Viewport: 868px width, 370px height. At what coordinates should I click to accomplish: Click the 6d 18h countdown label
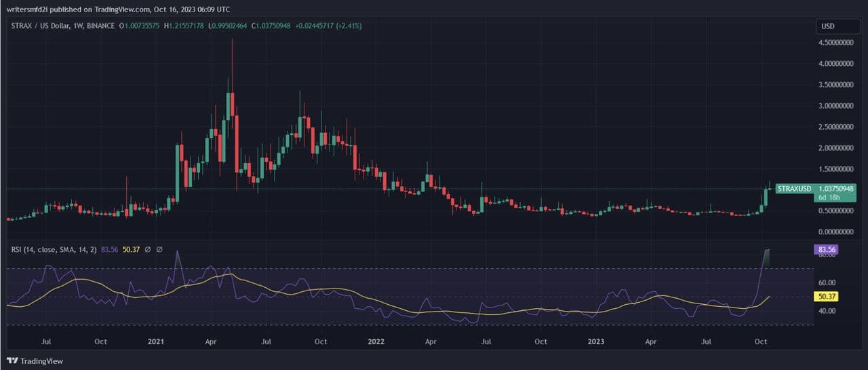click(x=829, y=197)
